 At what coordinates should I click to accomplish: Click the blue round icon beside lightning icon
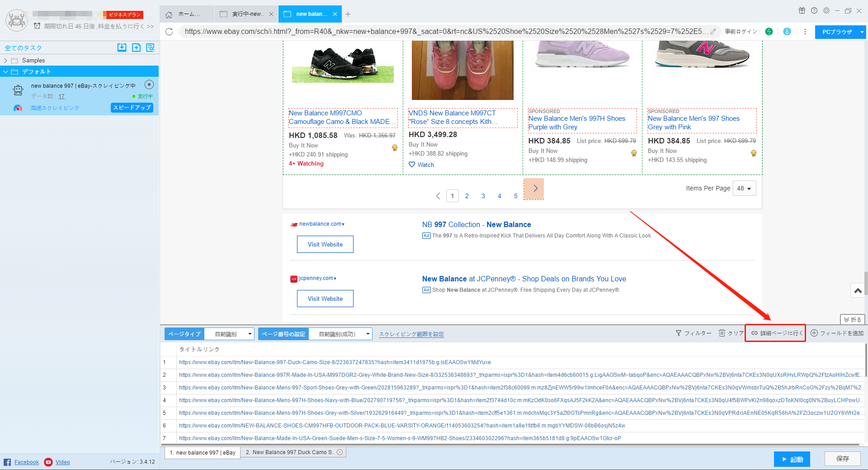(787, 32)
